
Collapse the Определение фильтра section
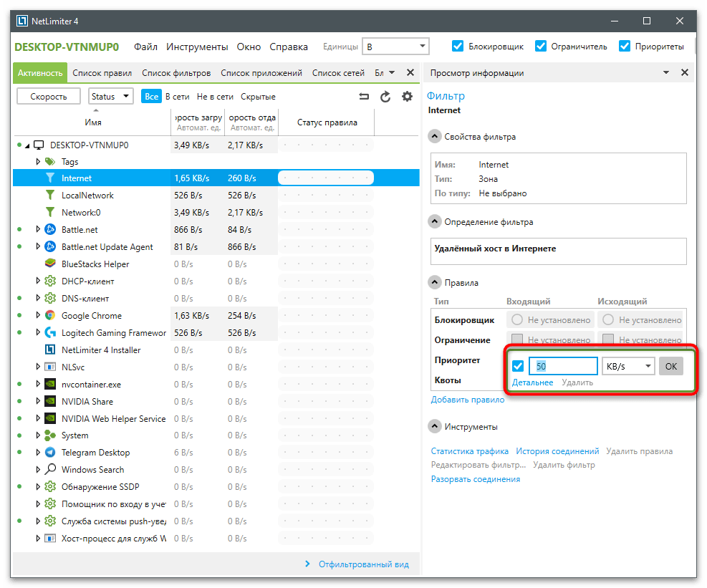tap(434, 221)
